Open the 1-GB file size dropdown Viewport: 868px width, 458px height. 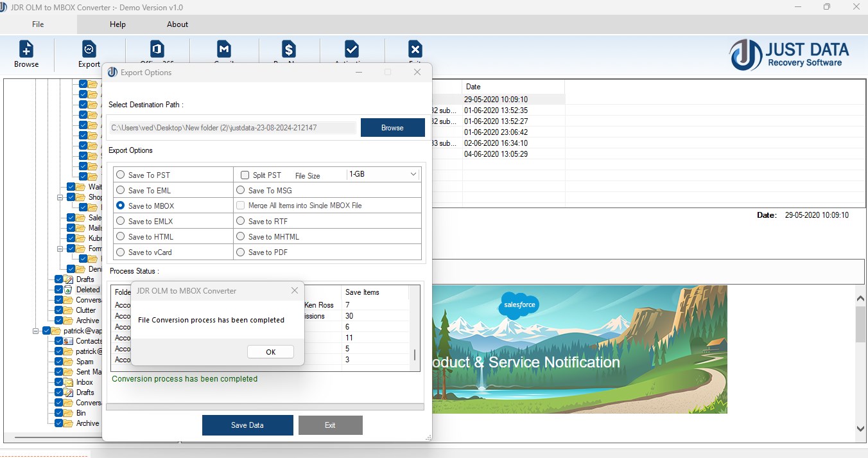point(383,174)
